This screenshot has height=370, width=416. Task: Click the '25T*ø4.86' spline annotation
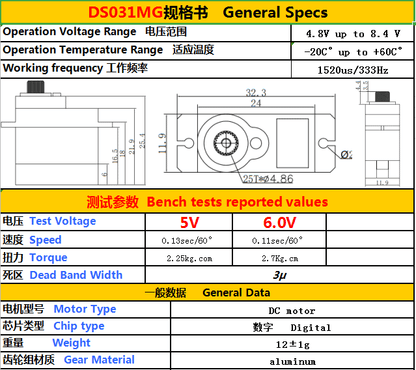pos(268,179)
